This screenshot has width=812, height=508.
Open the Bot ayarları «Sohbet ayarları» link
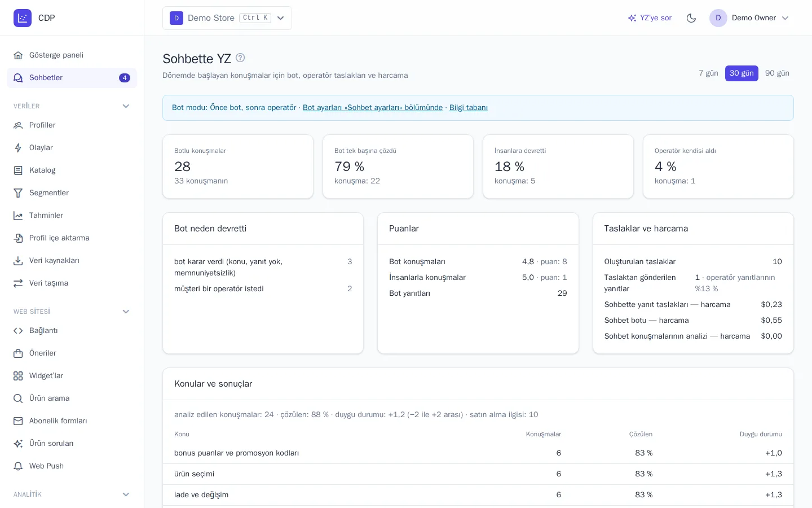click(373, 108)
